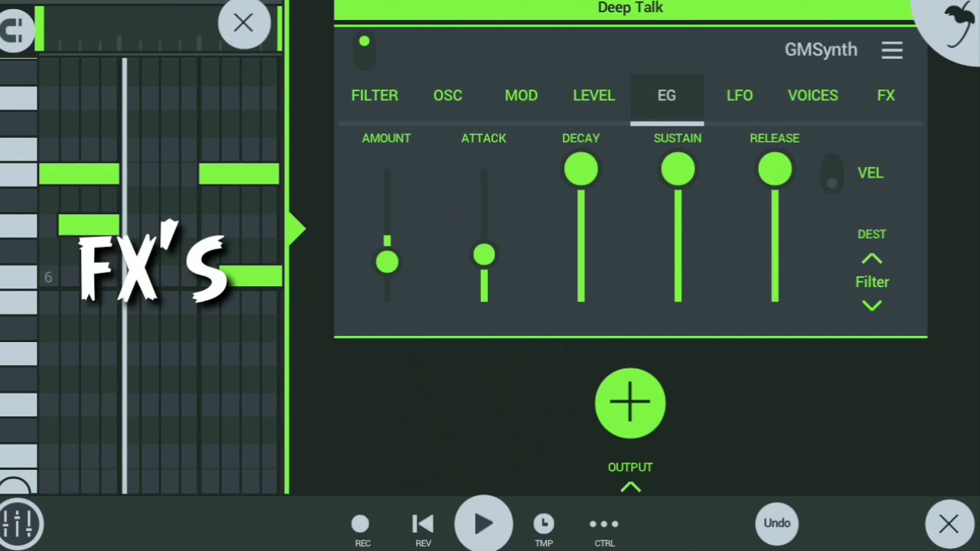
Task: Click the ATTACK slider knob
Action: 484,255
